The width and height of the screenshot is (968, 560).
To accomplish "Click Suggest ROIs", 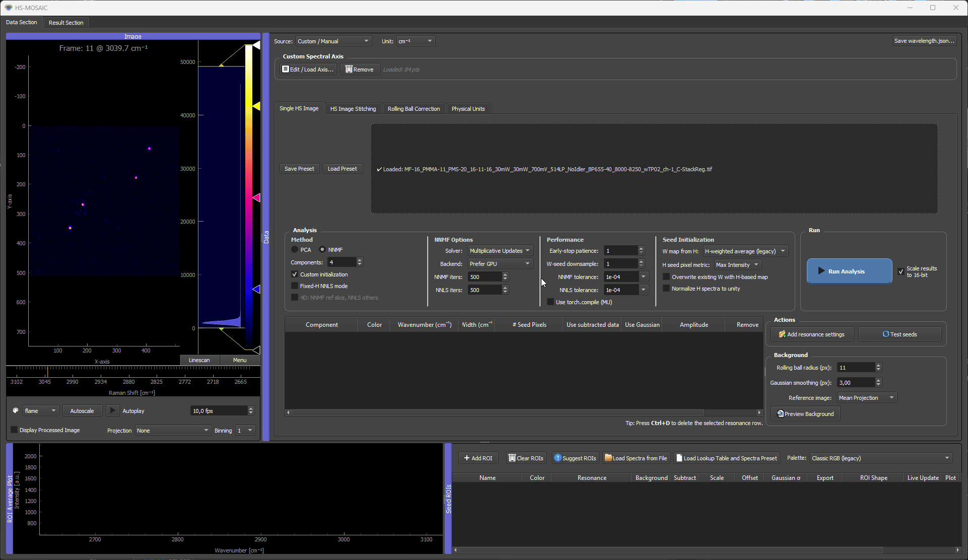I will coord(575,458).
